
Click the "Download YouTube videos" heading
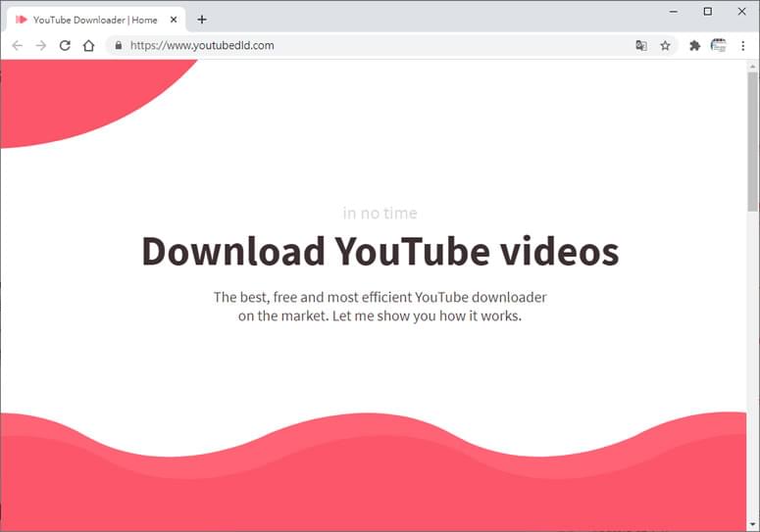pyautogui.click(x=380, y=251)
